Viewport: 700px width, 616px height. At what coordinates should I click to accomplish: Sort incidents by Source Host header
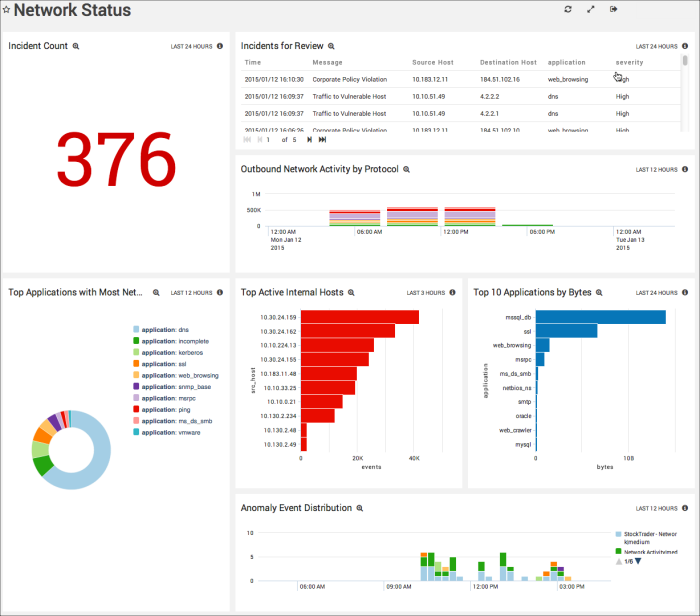[x=432, y=62]
